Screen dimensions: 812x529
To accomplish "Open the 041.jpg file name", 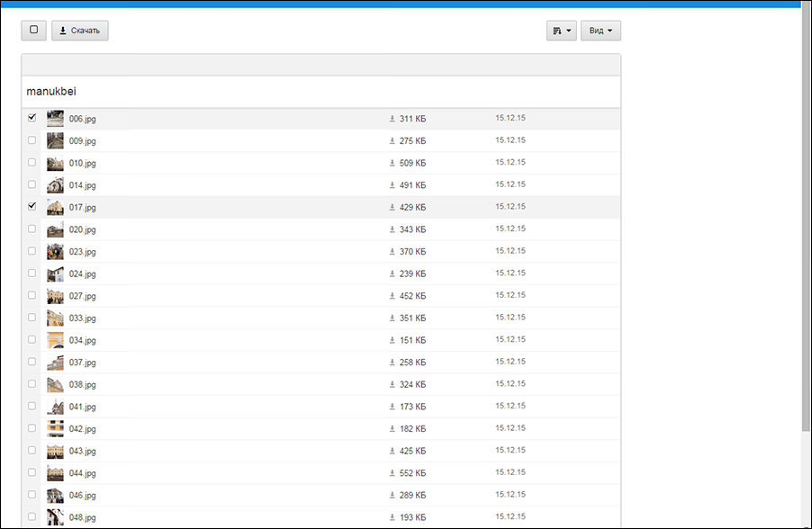I will [83, 407].
